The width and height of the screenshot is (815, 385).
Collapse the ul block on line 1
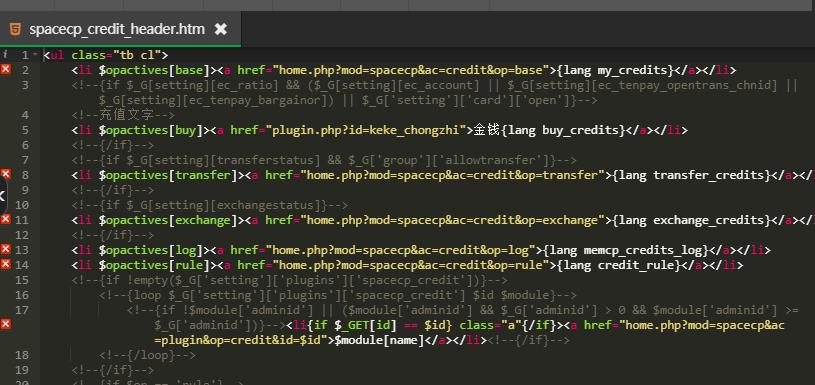point(35,55)
